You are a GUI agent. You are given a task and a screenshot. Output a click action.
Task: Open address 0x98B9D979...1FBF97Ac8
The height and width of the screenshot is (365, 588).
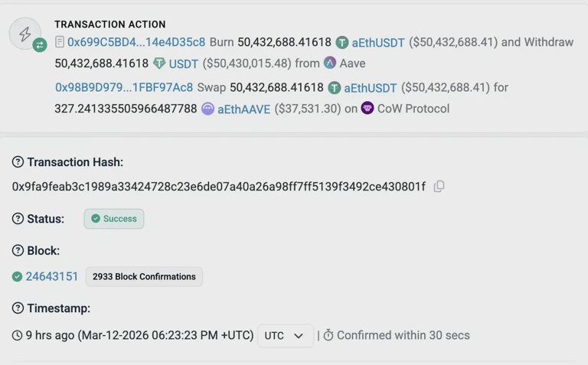[124, 88]
